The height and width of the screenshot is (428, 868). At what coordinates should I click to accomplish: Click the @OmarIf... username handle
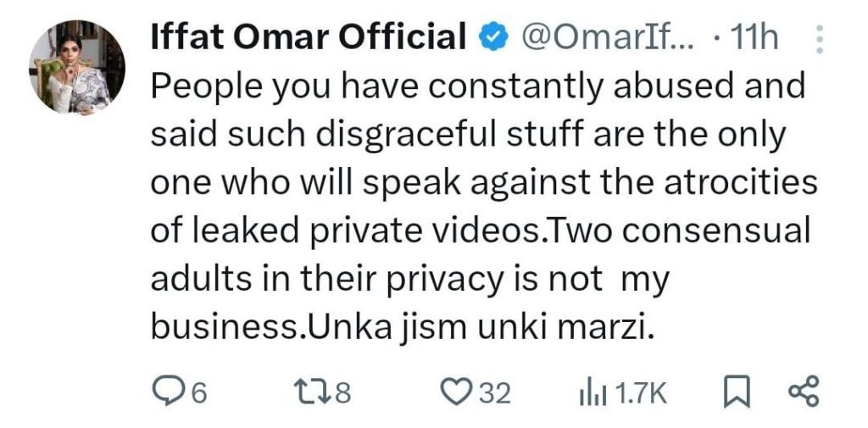coord(609,37)
